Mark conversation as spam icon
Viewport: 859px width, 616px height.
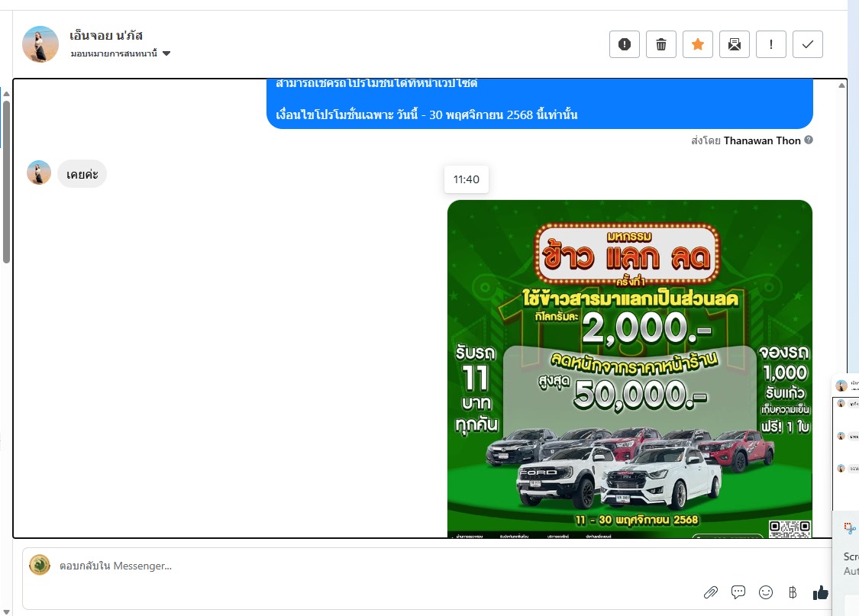click(625, 44)
